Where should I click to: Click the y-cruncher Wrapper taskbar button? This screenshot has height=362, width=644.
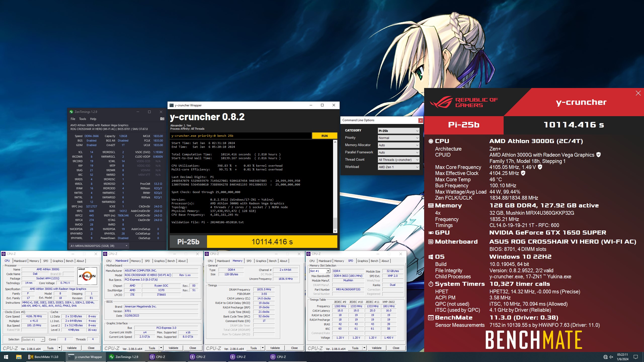pos(86,357)
